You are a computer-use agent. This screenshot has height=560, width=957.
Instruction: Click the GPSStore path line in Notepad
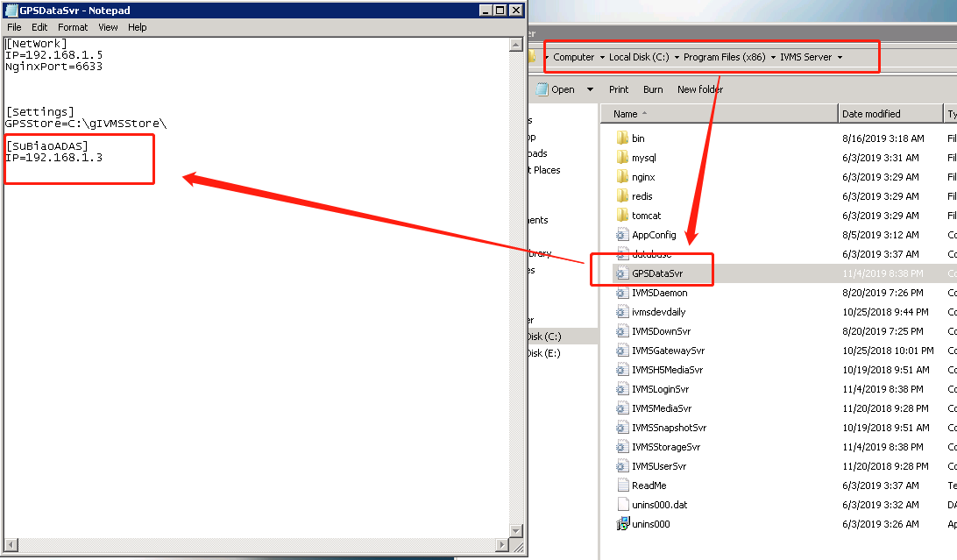(x=86, y=124)
